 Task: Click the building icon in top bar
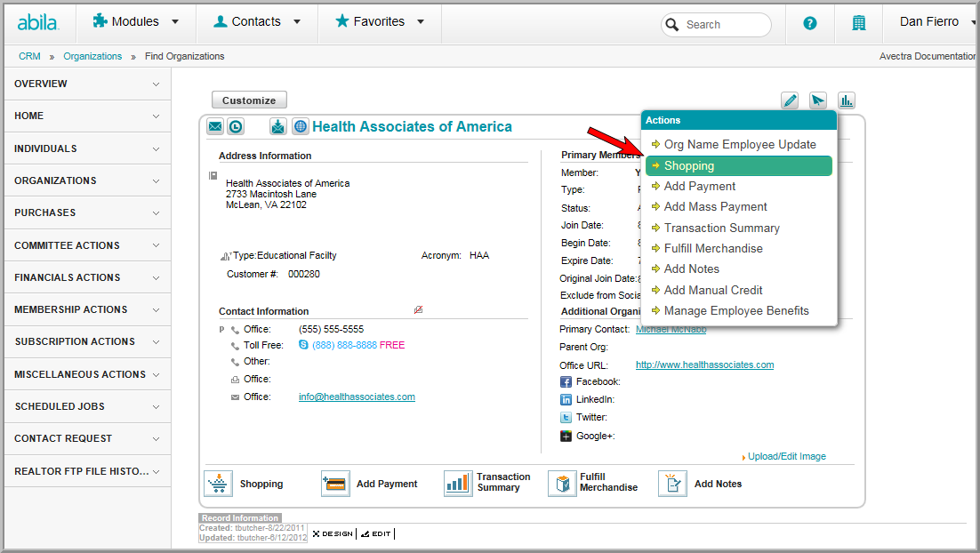point(859,23)
